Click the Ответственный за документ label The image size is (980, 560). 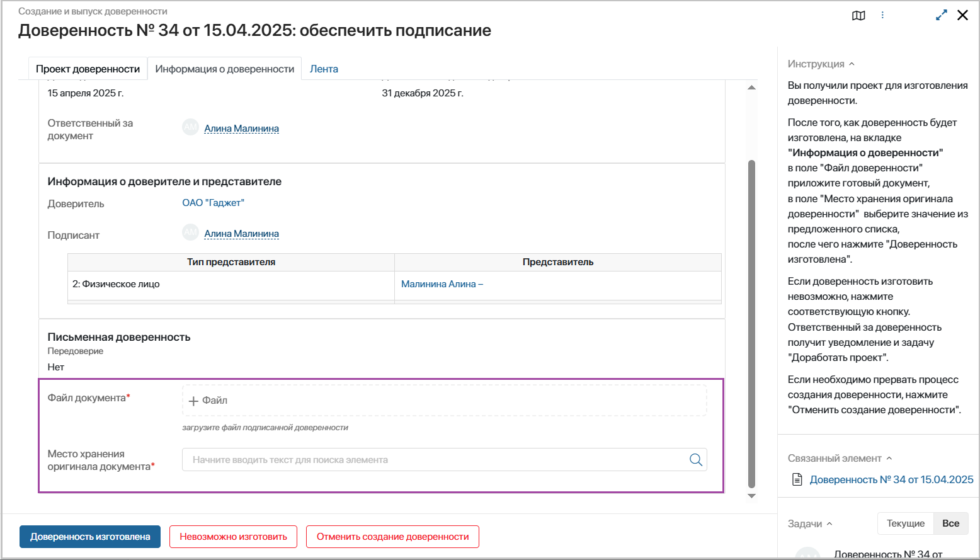point(91,130)
